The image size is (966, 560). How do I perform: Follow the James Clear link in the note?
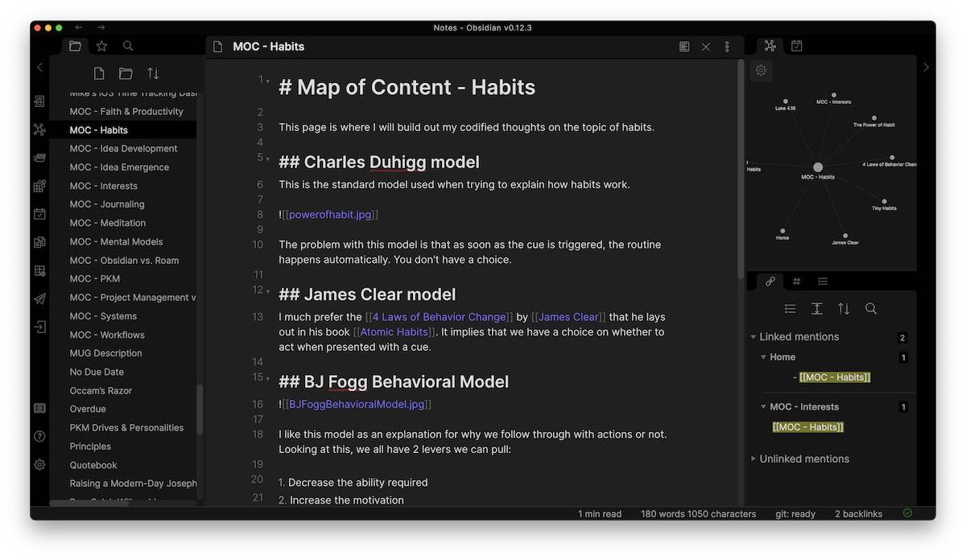pos(568,317)
